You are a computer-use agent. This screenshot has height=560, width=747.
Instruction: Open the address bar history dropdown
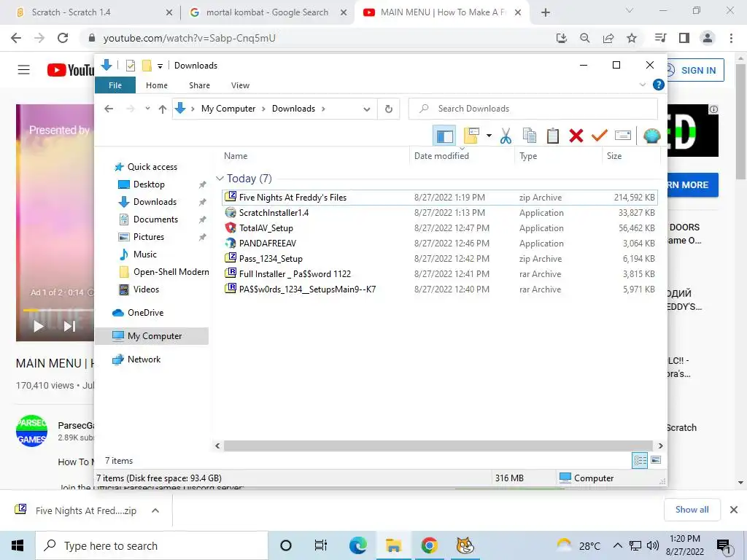tap(366, 109)
